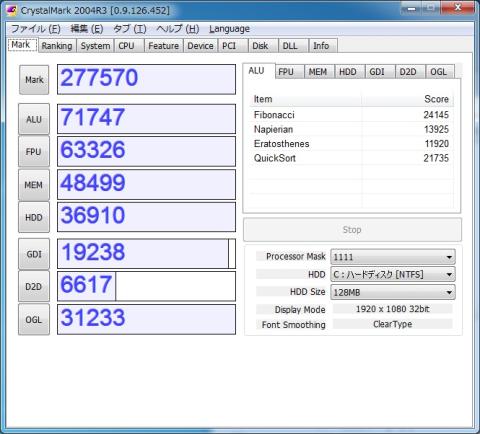
Task: Select the D2D results sub-tab
Action: coord(410,72)
